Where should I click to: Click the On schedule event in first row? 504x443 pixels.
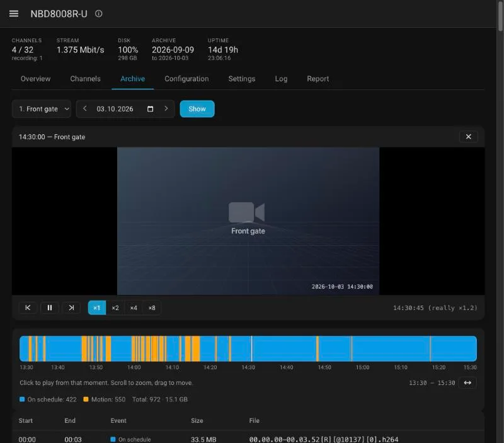(x=130, y=439)
